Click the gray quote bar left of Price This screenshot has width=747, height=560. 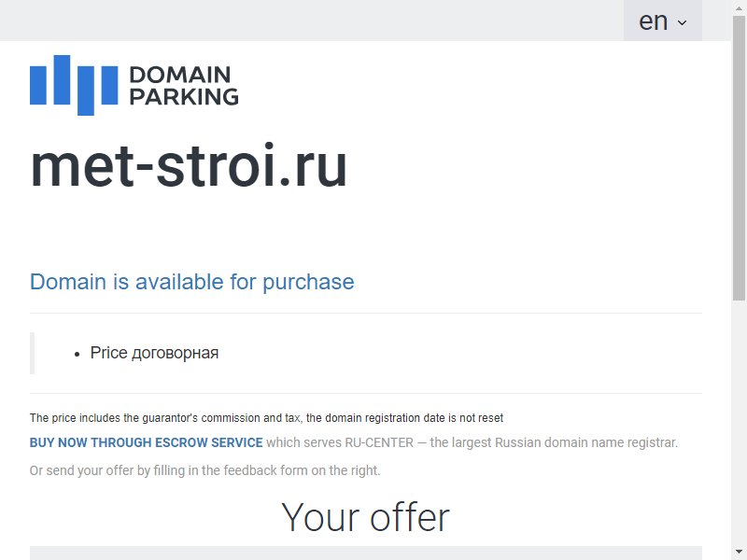pos(32,354)
